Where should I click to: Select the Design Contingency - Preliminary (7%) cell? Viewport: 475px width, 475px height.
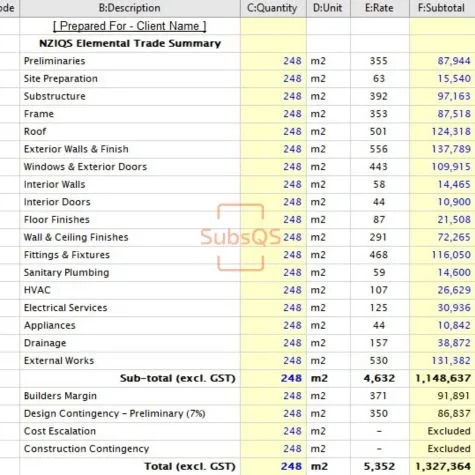coord(130,414)
